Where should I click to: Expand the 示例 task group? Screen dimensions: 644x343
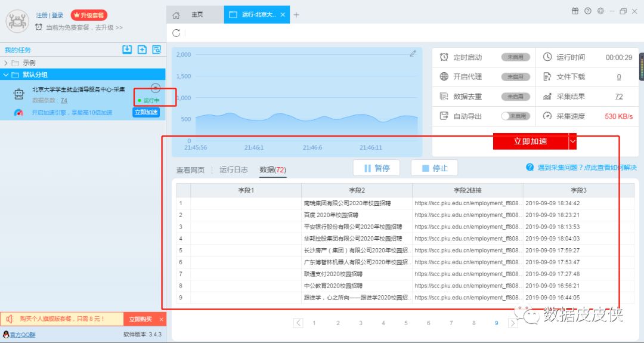(x=6, y=63)
